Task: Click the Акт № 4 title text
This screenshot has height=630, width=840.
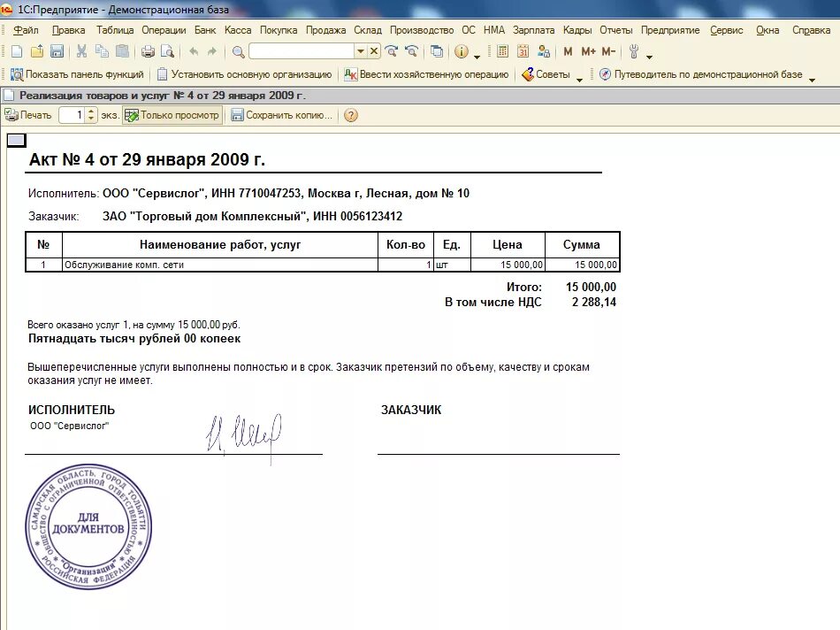Action: point(147,159)
